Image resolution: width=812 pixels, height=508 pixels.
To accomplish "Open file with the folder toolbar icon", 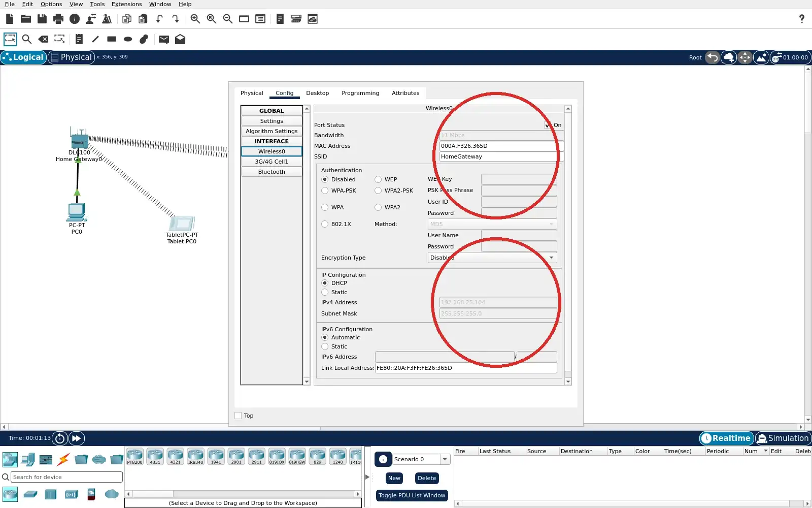I will (x=26, y=19).
